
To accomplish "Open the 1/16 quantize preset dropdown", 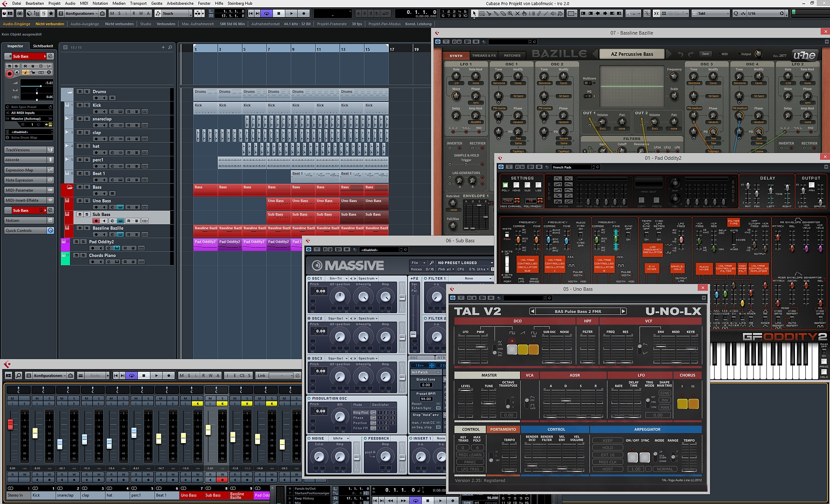I will pos(765,13).
